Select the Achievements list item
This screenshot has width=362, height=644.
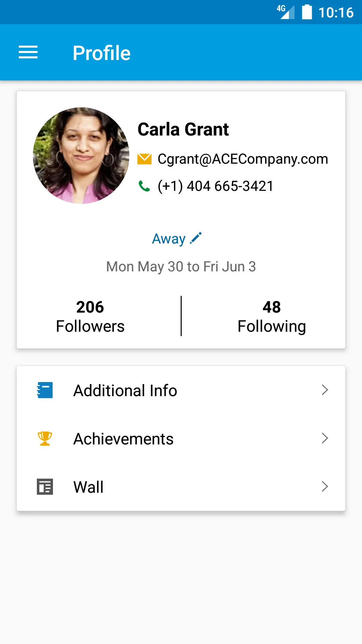pos(181,439)
